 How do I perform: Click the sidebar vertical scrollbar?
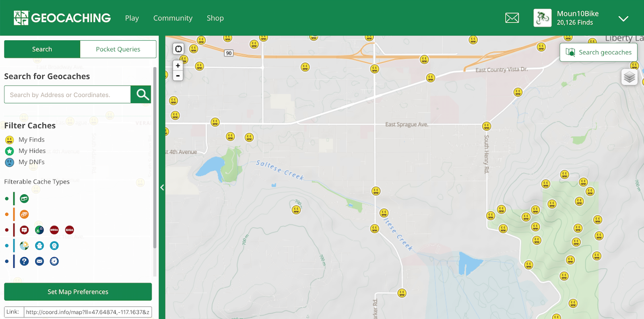coord(155,158)
